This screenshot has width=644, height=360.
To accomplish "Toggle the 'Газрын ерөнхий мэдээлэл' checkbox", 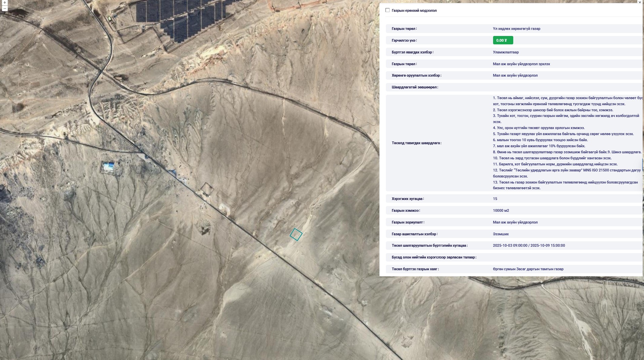I will (x=388, y=10).
